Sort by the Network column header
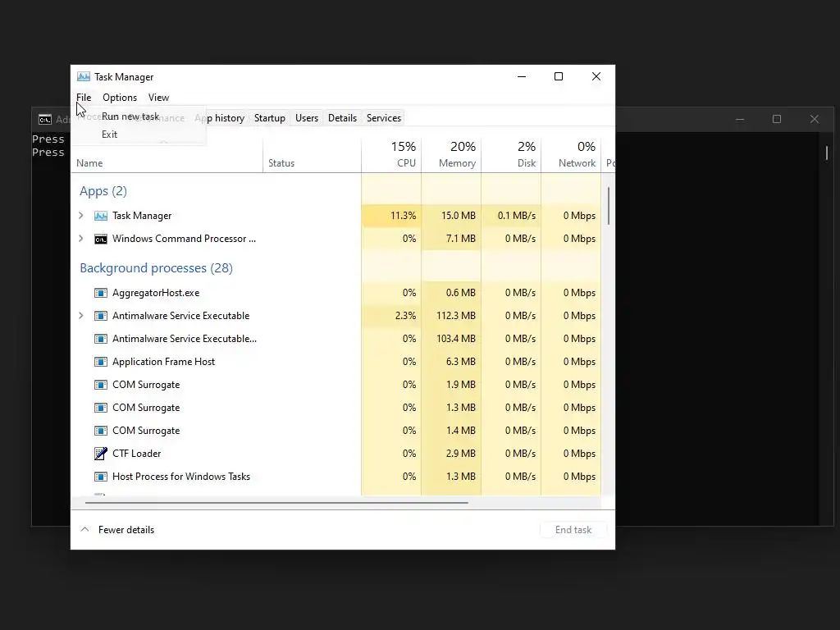This screenshot has width=840, height=630. [571, 155]
